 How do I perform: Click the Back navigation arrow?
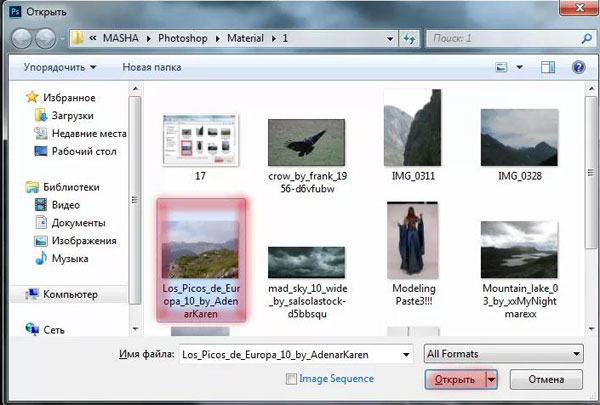click(x=22, y=39)
